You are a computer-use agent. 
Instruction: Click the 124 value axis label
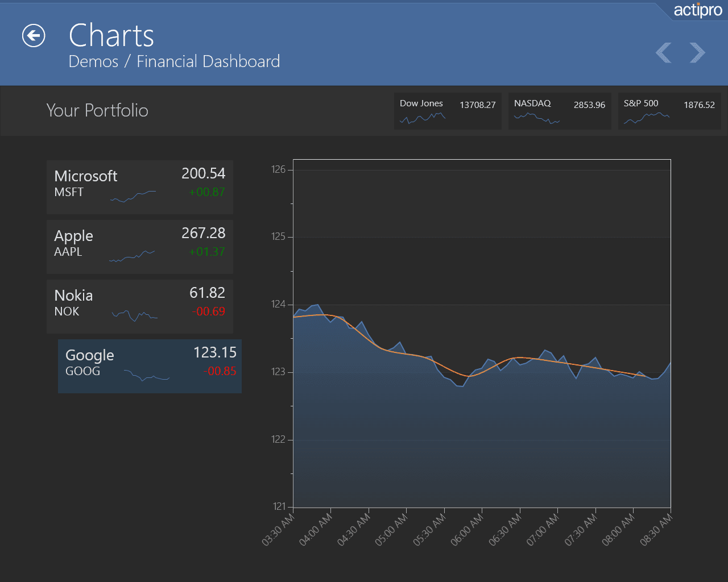click(x=278, y=304)
